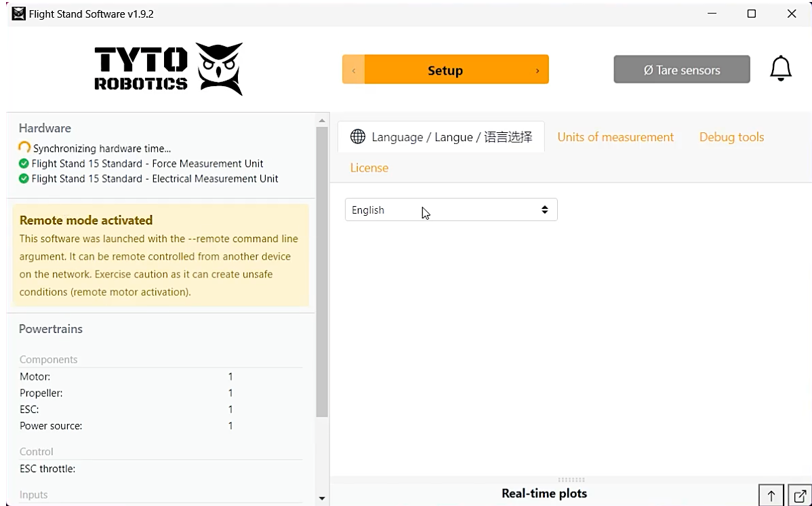This screenshot has height=506, width=812.
Task: Click green check beside Force Measurement Unit
Action: click(24, 163)
